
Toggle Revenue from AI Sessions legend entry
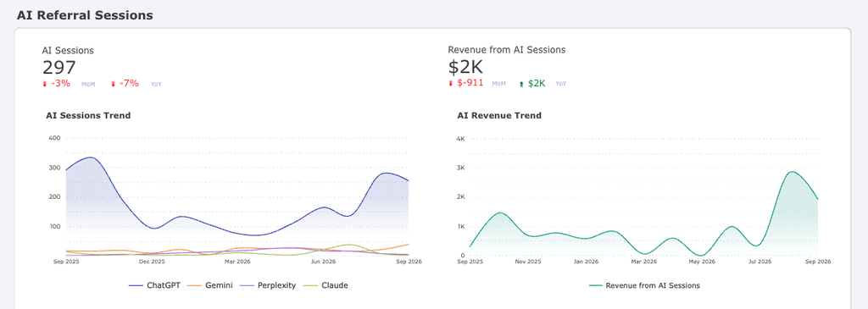tap(644, 286)
